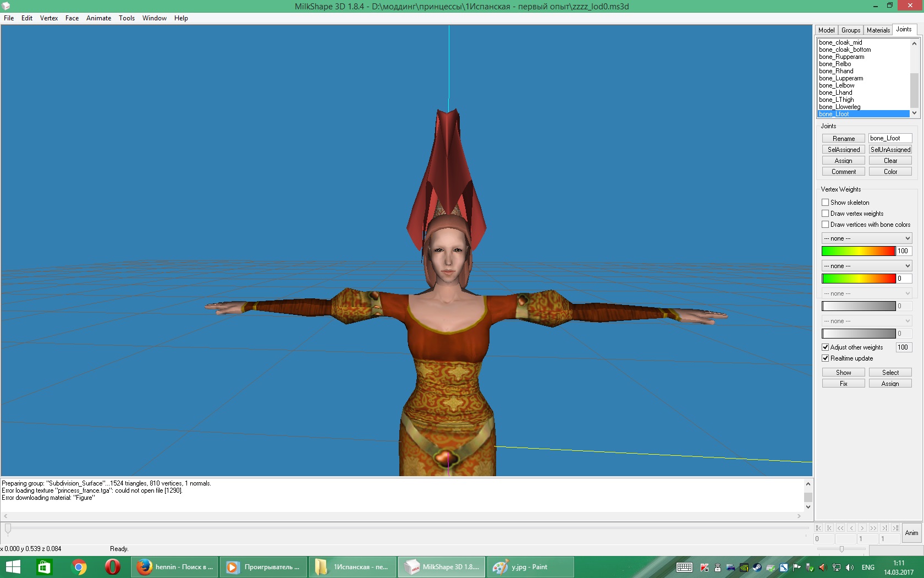924x578 pixels.
Task: Open the Animate menu
Action: 99,18
